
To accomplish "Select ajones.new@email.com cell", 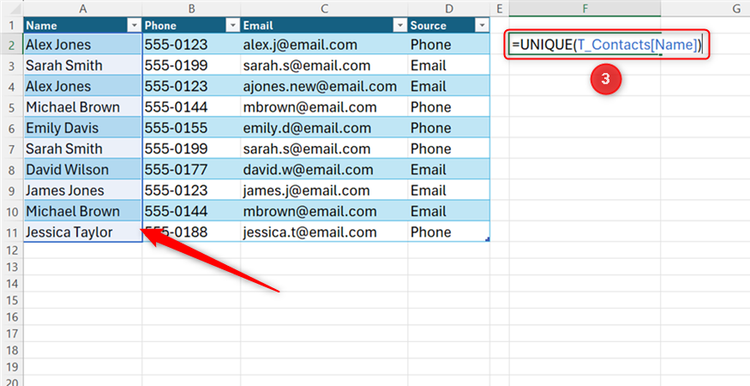I will (x=324, y=87).
